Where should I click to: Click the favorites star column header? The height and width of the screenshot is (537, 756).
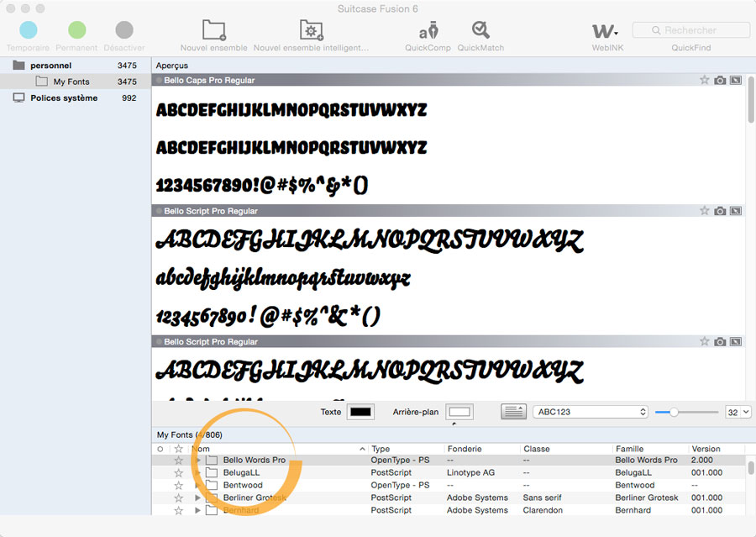[178, 449]
